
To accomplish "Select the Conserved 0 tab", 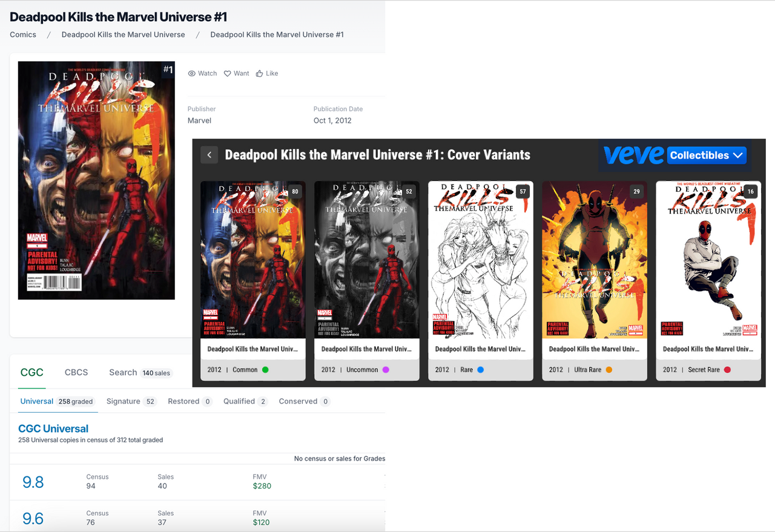I will (305, 401).
